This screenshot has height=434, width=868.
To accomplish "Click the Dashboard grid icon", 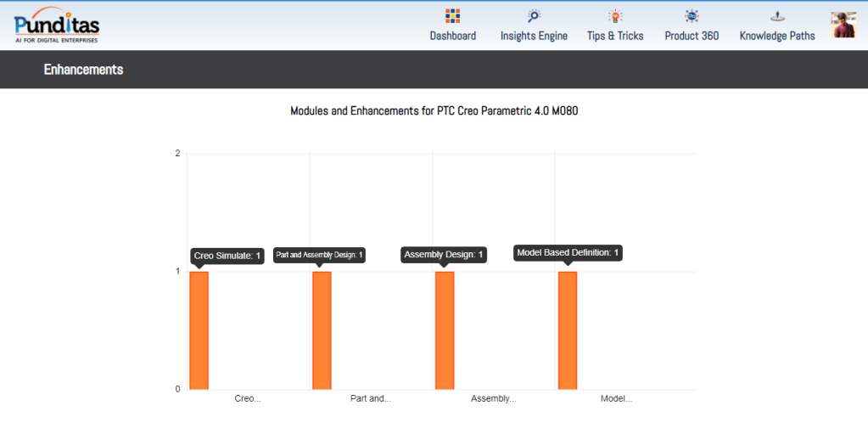I will [452, 16].
